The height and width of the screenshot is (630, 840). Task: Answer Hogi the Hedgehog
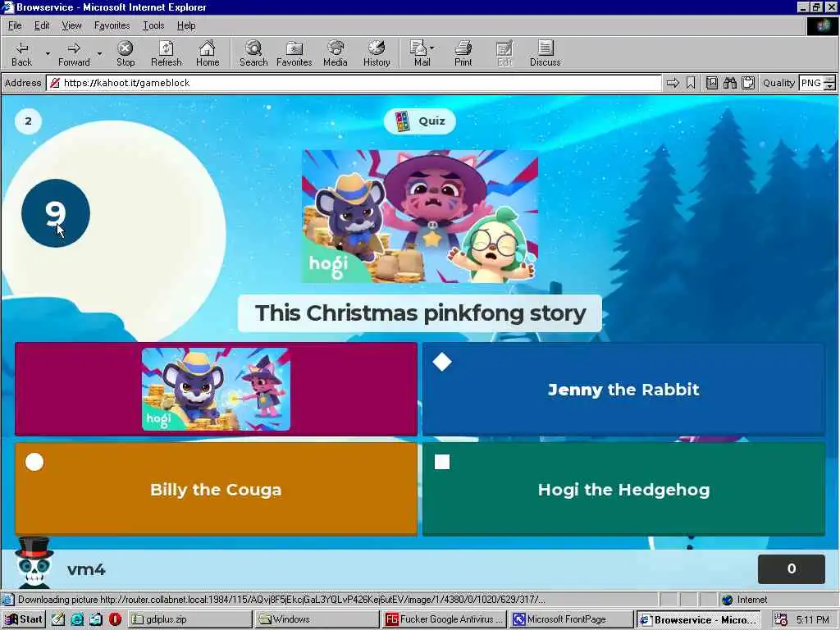click(623, 489)
